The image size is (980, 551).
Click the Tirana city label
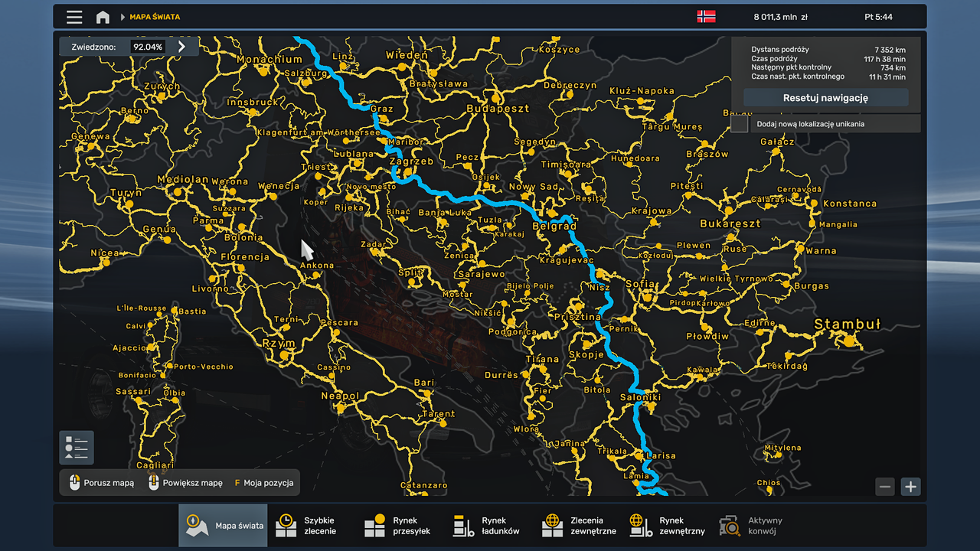point(543,359)
